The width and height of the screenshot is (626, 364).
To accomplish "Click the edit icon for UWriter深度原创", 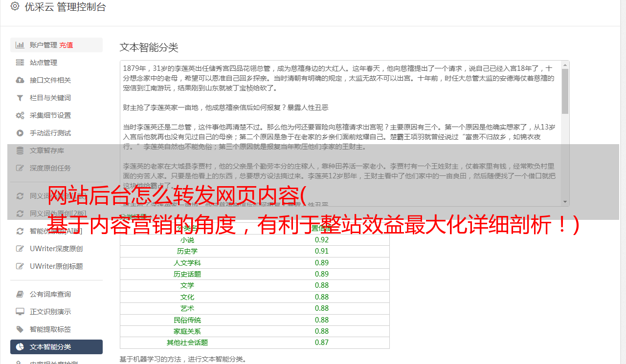I will click(x=20, y=249).
